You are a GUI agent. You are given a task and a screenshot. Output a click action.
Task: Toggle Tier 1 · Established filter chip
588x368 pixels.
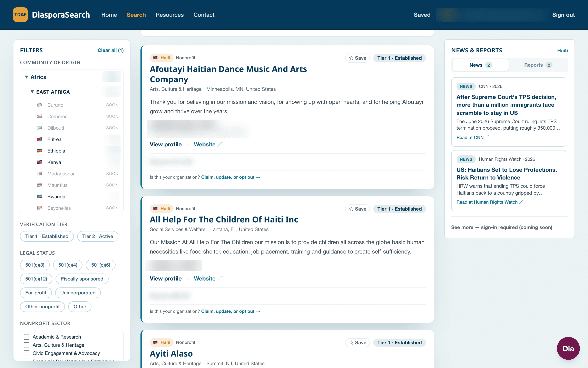pos(47,236)
